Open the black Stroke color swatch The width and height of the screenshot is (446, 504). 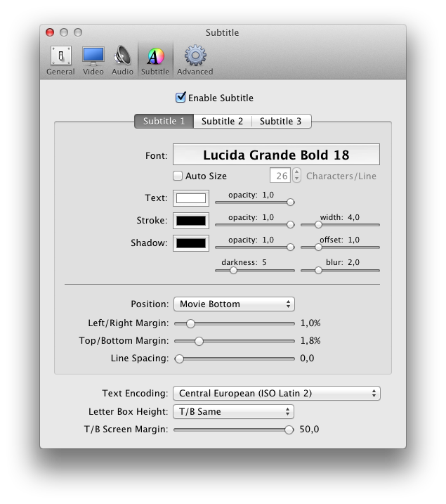[x=191, y=221]
